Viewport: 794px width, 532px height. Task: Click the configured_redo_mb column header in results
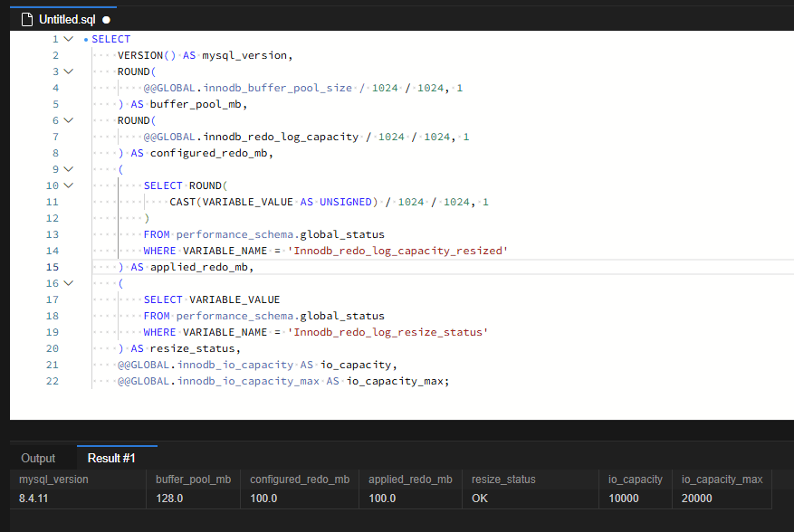click(300, 480)
